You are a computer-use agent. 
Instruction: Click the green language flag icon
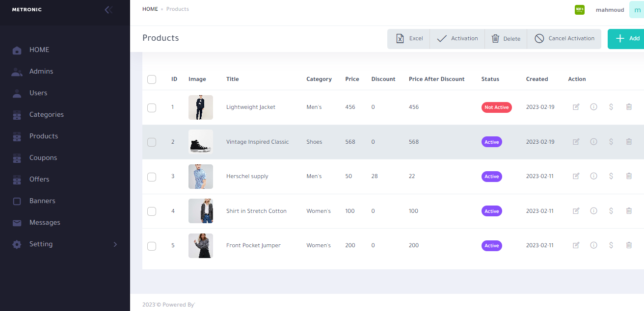(580, 10)
